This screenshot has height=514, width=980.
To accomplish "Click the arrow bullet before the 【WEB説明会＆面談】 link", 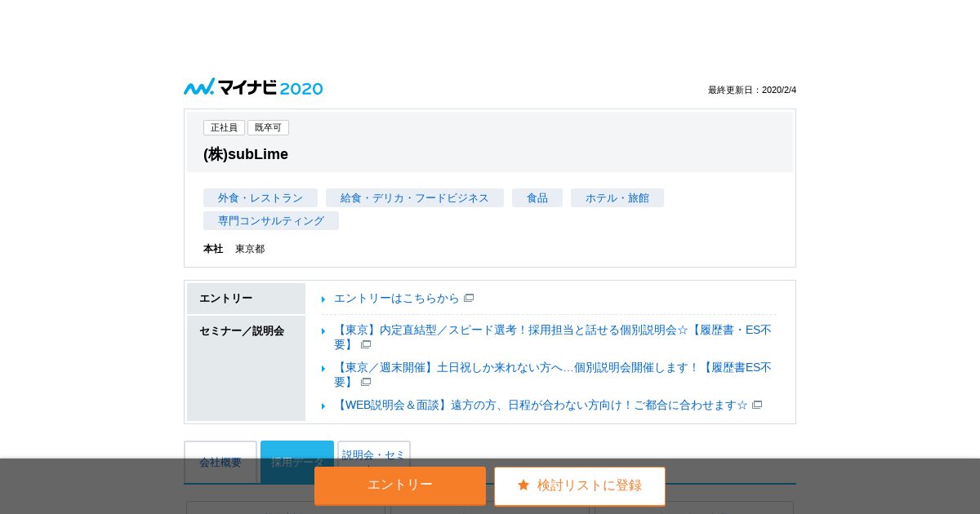I will pyautogui.click(x=323, y=406).
